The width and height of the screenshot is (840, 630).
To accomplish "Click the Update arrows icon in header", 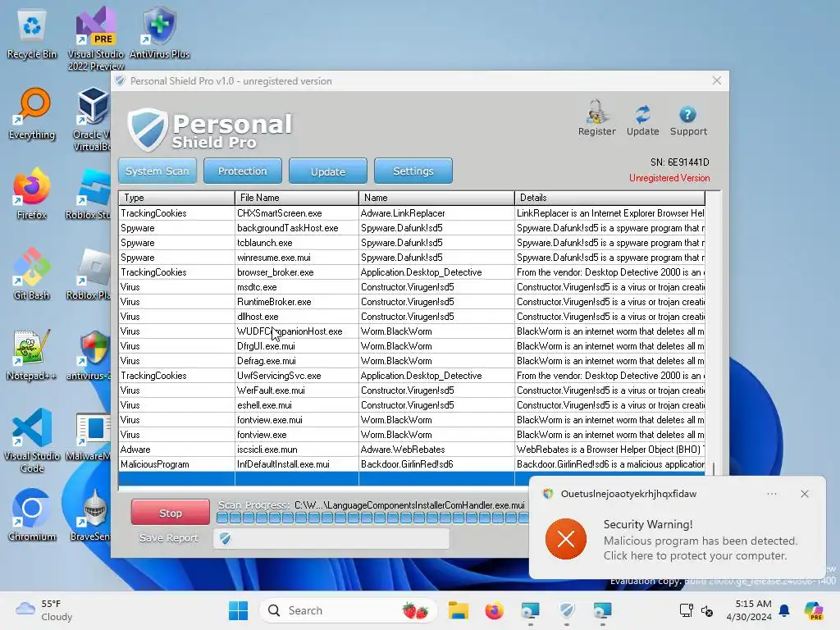I will [x=642, y=113].
